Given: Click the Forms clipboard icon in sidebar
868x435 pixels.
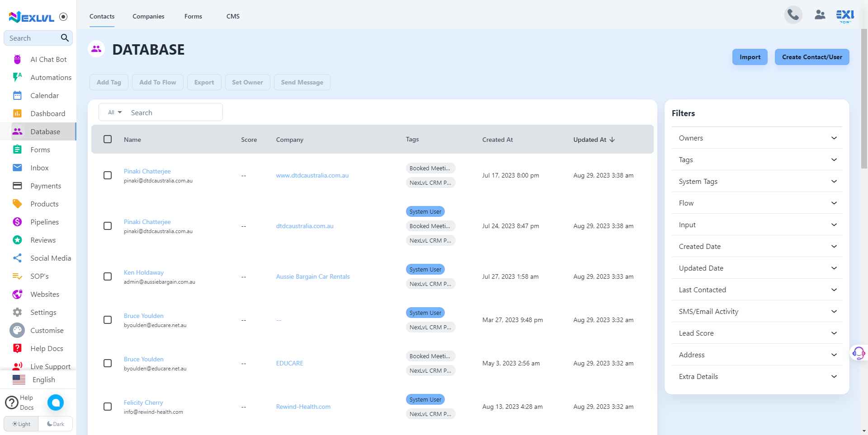Looking at the screenshot, I should pos(17,150).
